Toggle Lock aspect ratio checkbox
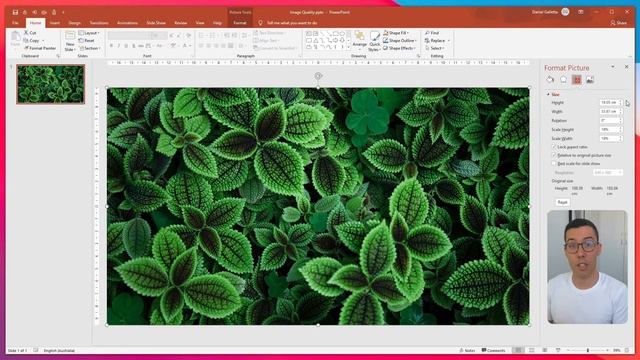The width and height of the screenshot is (640, 360). 554,147
